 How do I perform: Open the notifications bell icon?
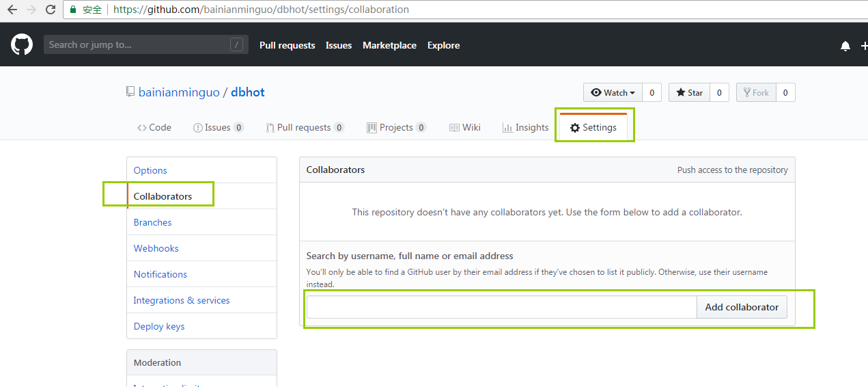click(845, 46)
